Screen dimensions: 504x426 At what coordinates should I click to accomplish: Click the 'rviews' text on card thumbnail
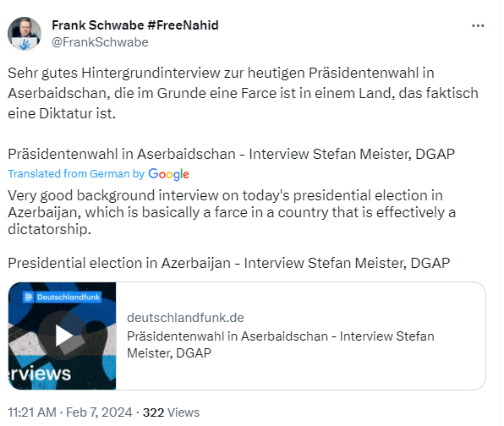(39, 374)
